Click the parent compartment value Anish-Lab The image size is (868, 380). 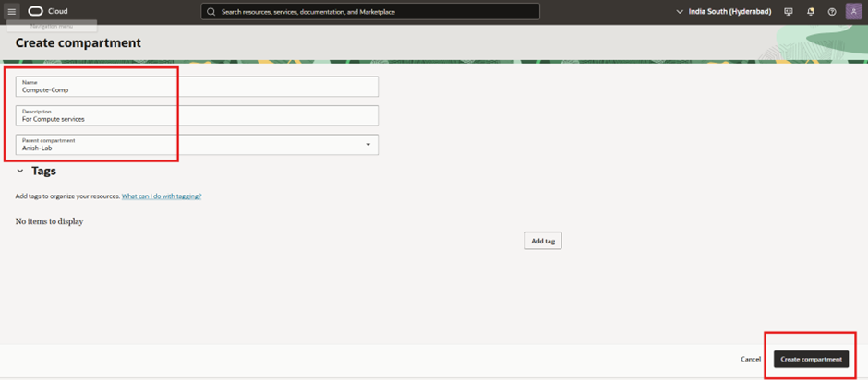pos(37,148)
